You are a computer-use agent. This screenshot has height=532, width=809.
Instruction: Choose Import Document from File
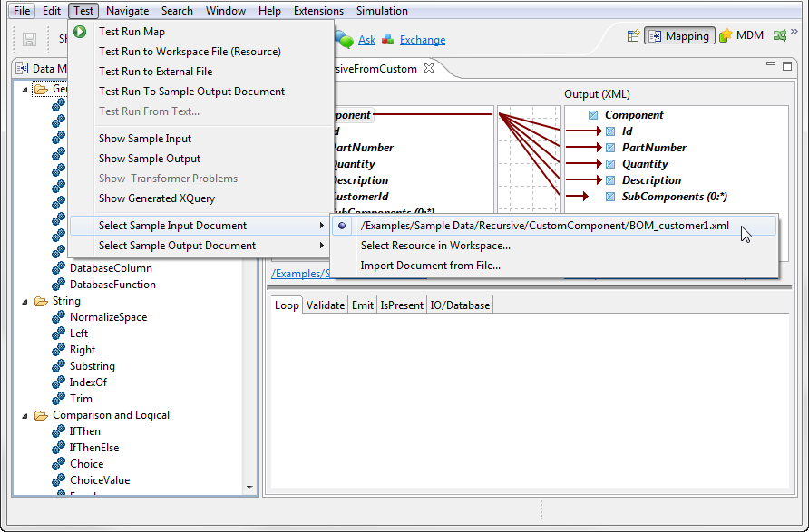pyautogui.click(x=430, y=266)
